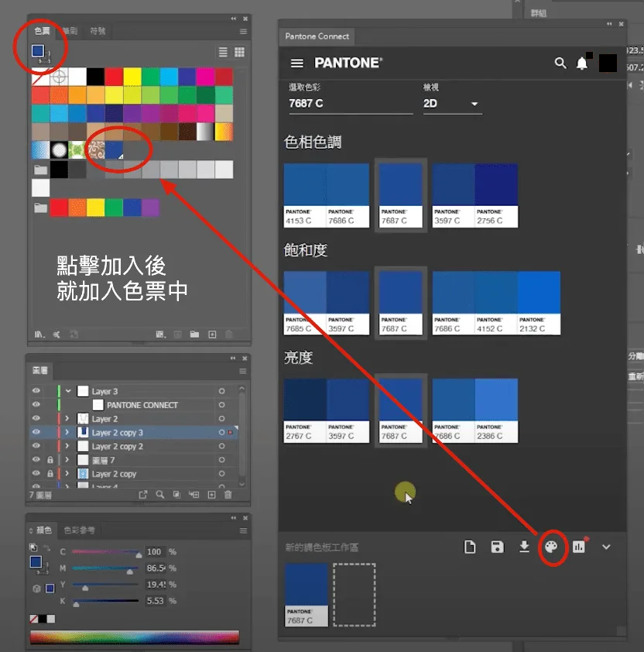Open the Layers panel options menu
Screen dimensions: 644x652
pos(243,371)
